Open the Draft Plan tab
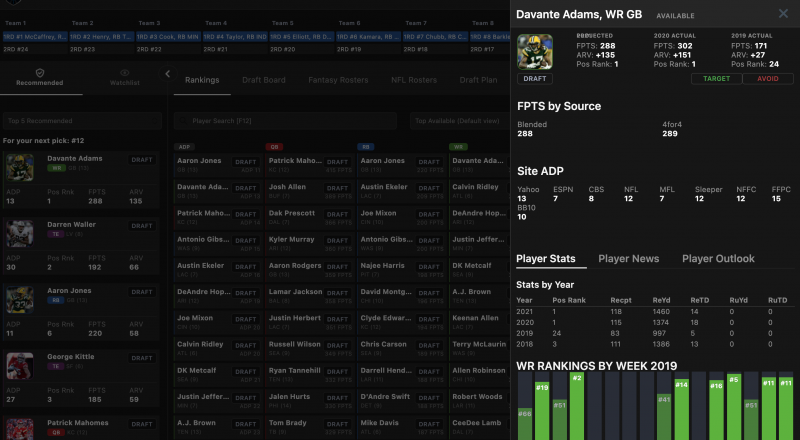Image resolution: width=800 pixels, height=440 pixels. (478, 80)
